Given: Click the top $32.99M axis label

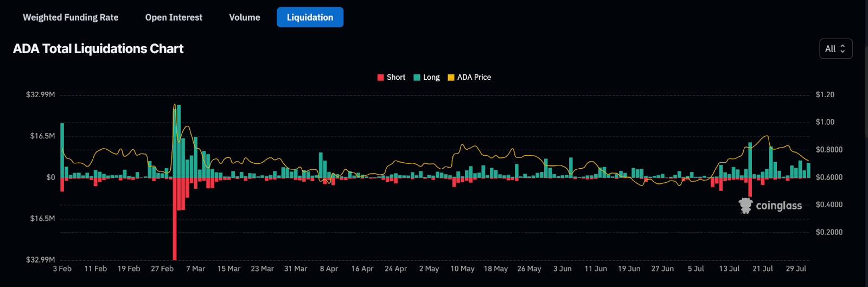Looking at the screenshot, I should click(x=41, y=94).
